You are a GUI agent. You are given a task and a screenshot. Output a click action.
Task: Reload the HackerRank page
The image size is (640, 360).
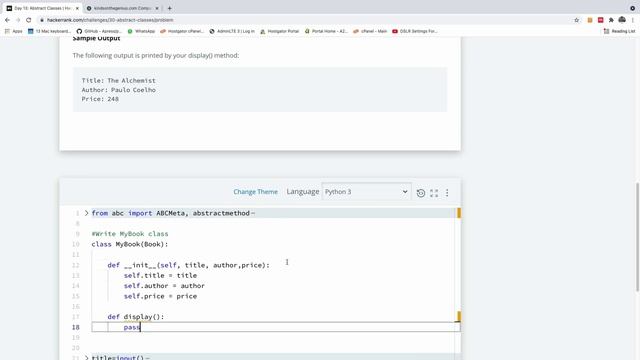click(x=29, y=20)
